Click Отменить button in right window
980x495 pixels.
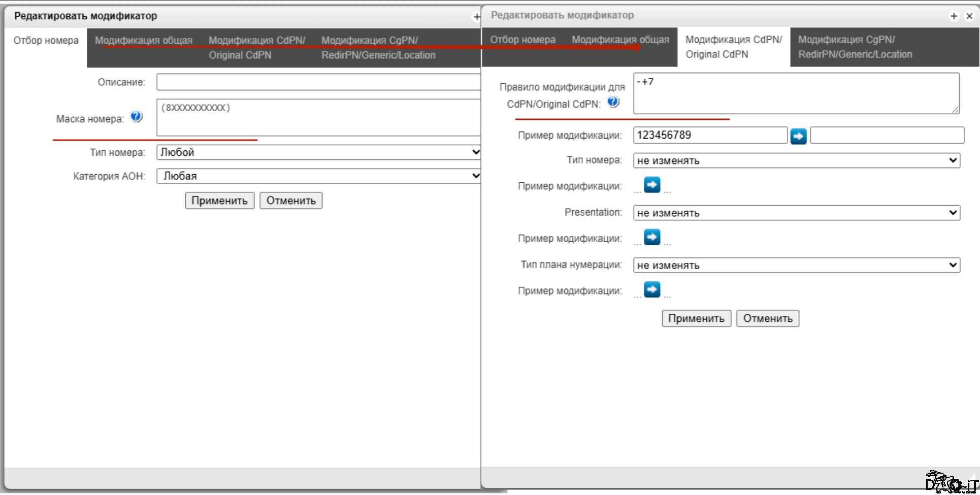click(768, 318)
